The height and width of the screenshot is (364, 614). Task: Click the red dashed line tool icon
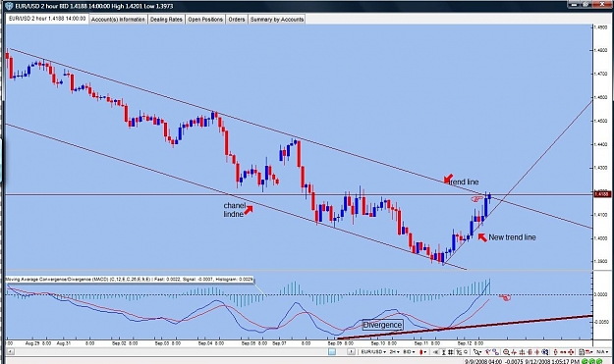(563, 352)
